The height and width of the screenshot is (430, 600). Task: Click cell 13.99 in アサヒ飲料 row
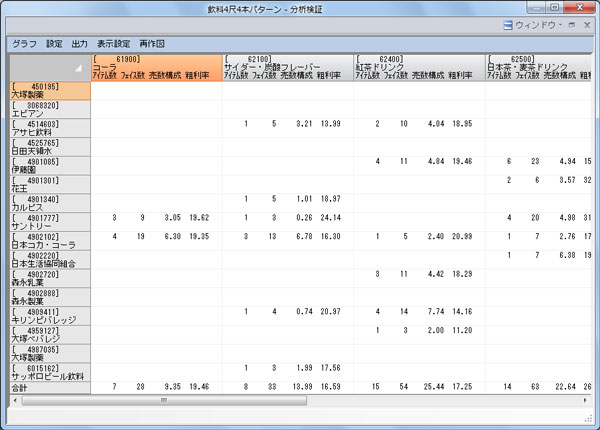coord(331,124)
